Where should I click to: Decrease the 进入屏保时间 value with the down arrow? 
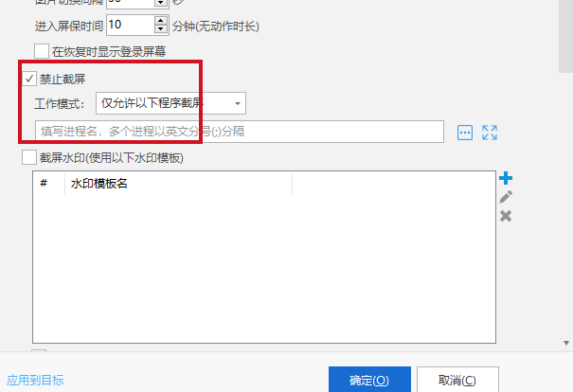[161, 29]
